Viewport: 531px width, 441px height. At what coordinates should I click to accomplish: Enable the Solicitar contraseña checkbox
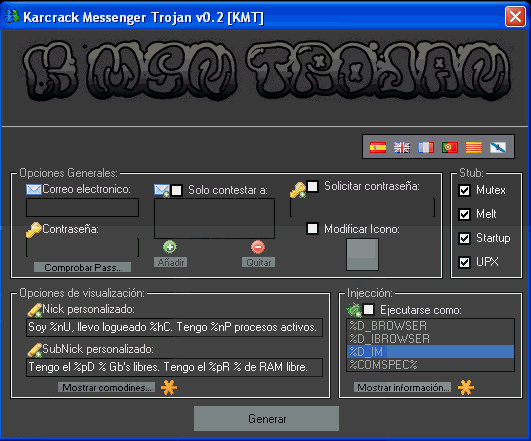tap(313, 186)
